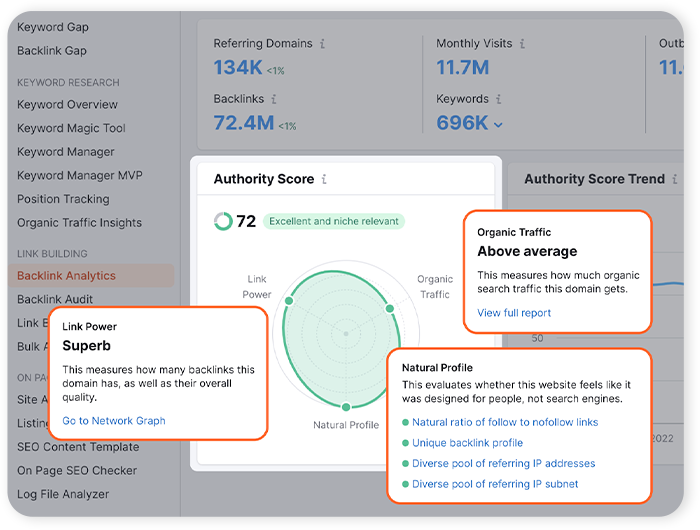The height and width of the screenshot is (530, 700).
Task: Click Excellent and niche relevant badge
Action: point(334,221)
